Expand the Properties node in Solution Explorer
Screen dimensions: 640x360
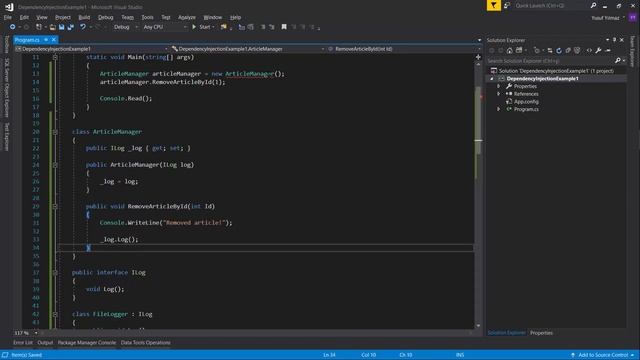coord(498,86)
